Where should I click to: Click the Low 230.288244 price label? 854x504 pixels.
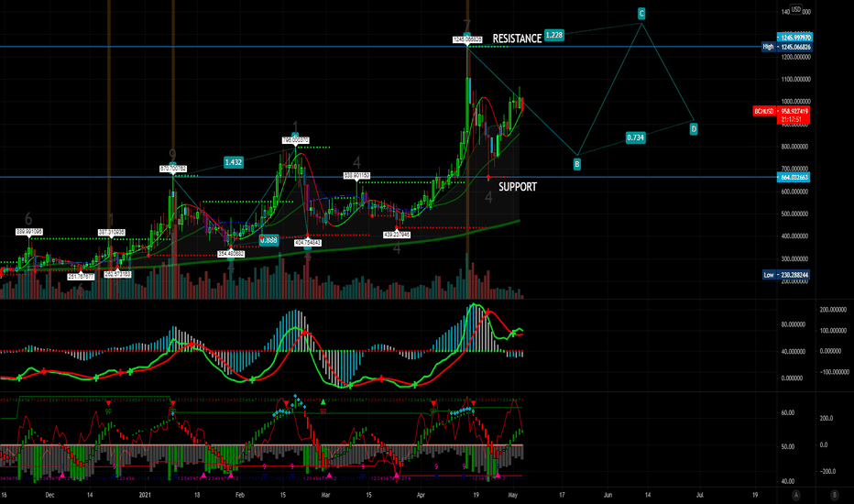786,275
